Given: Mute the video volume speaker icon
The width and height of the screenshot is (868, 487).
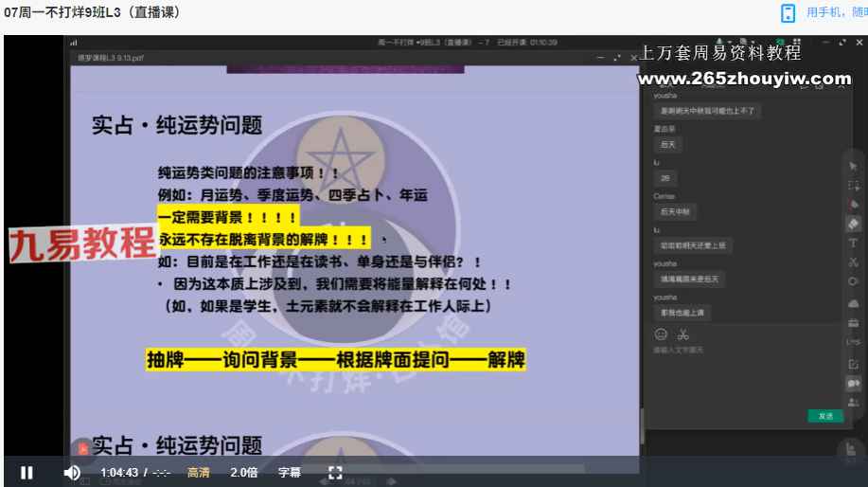Looking at the screenshot, I should point(72,472).
